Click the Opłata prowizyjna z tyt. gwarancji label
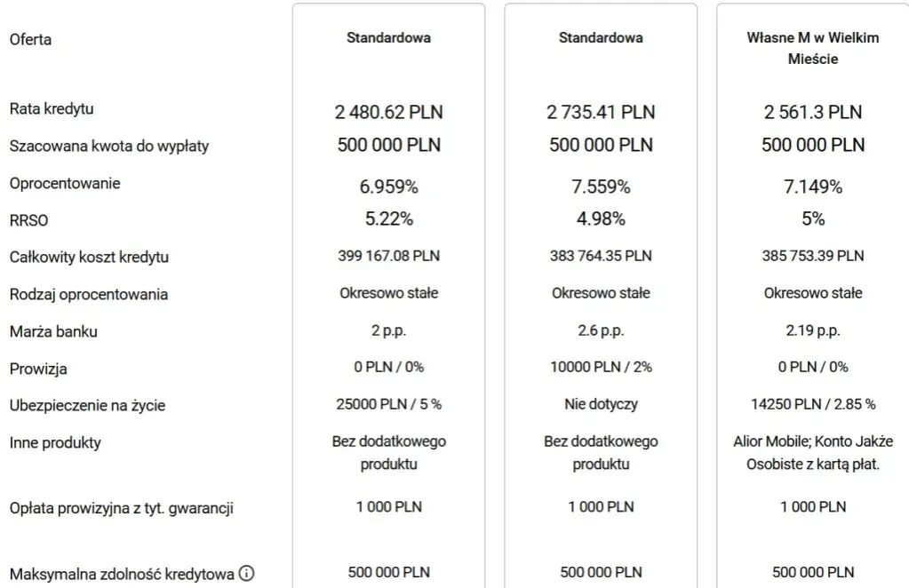The width and height of the screenshot is (909, 588). (122, 509)
